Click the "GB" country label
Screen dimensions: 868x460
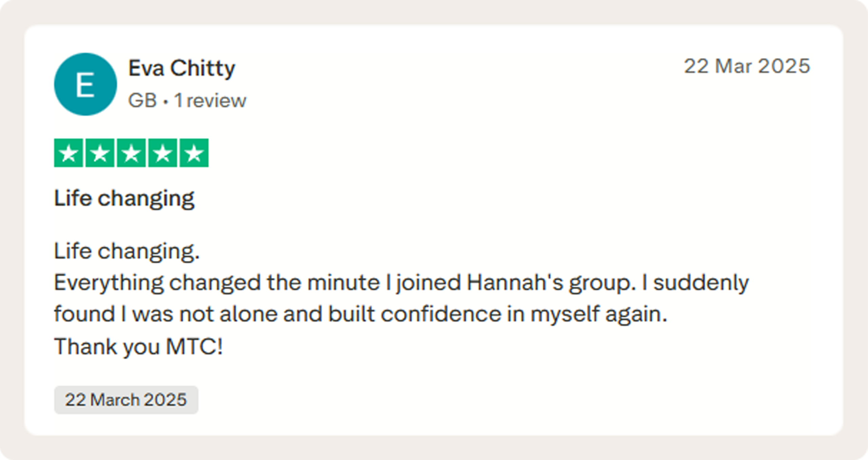[x=142, y=101]
